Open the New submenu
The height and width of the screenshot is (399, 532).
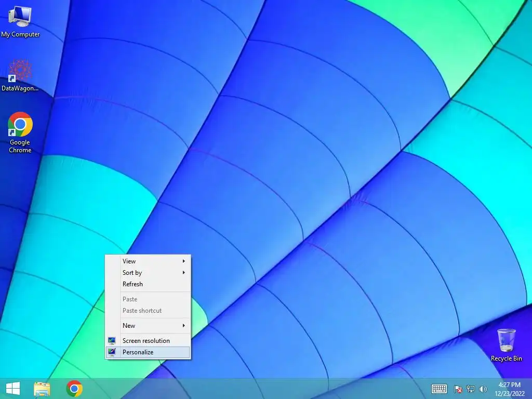(x=148, y=325)
